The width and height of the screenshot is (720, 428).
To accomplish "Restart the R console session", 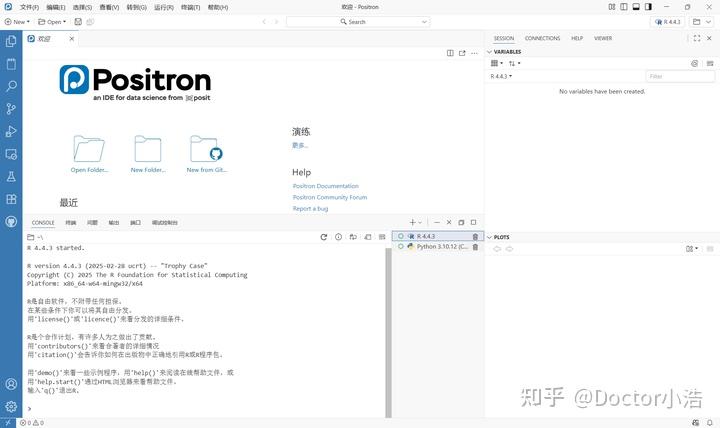I will coord(324,237).
